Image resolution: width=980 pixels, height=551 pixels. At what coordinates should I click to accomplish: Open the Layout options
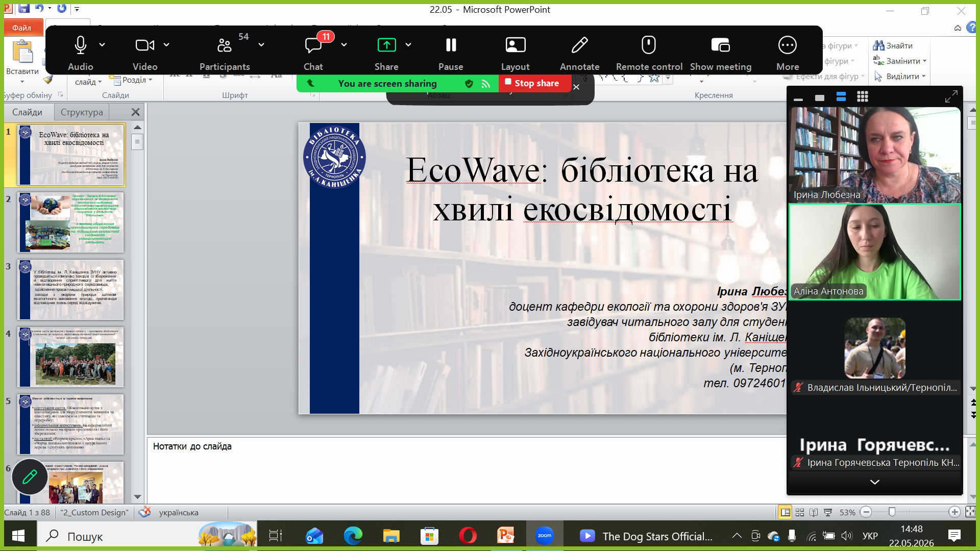(x=515, y=45)
